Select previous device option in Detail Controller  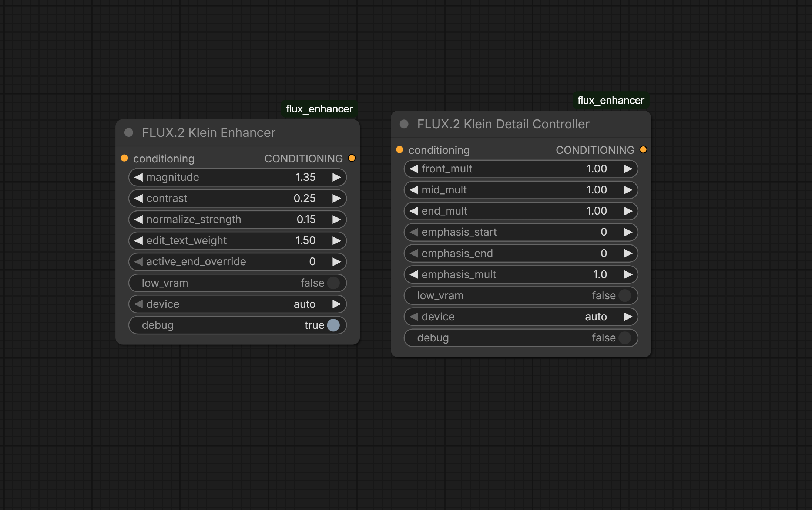click(x=414, y=317)
